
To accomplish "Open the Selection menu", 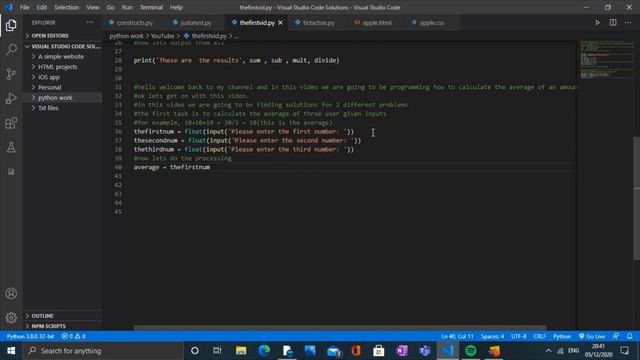I will point(67,7).
